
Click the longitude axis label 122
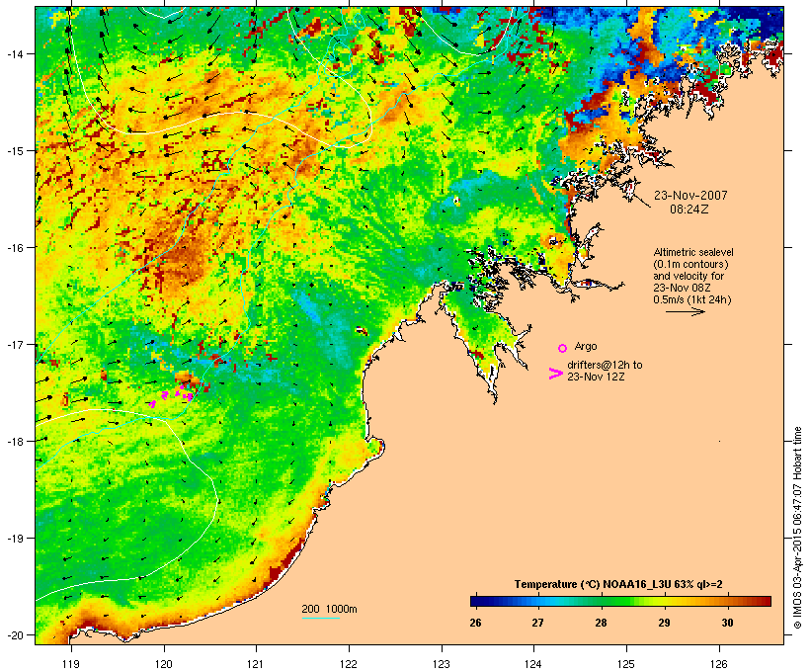click(349, 664)
